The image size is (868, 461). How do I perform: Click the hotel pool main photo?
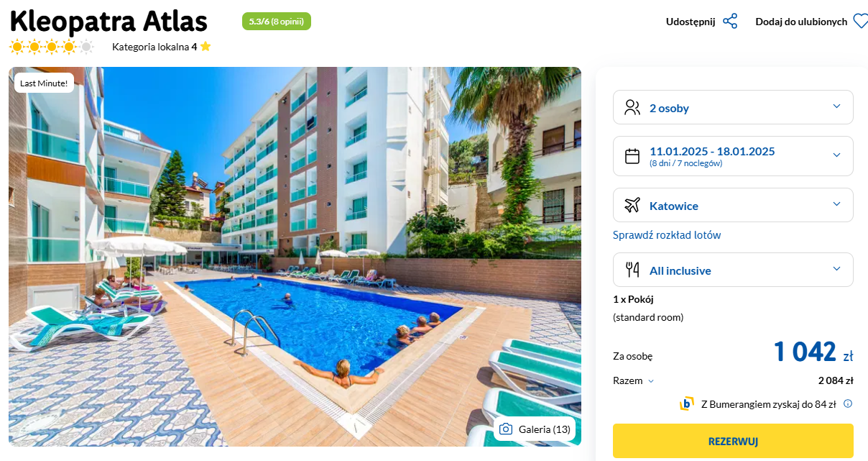click(295, 257)
